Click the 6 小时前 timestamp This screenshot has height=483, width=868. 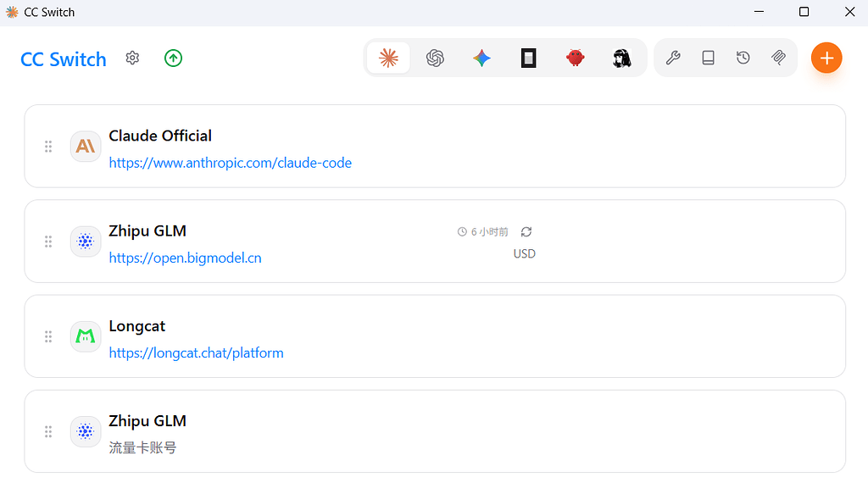(x=489, y=232)
